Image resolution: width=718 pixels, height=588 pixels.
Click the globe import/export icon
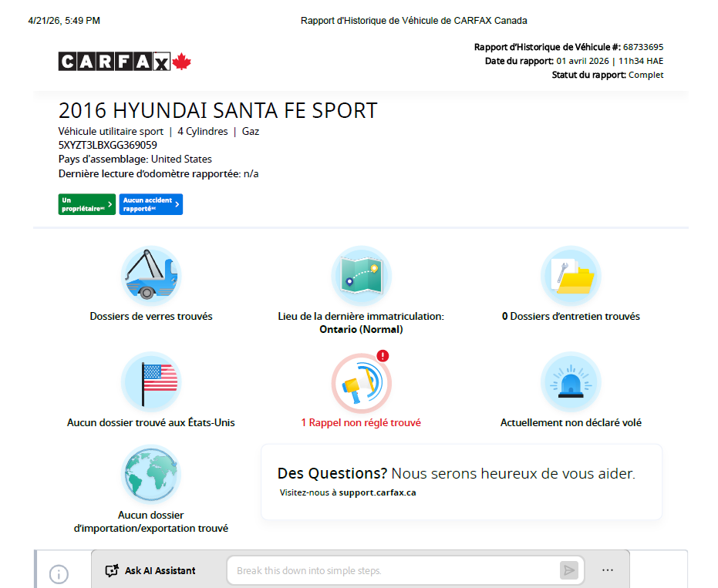(150, 474)
